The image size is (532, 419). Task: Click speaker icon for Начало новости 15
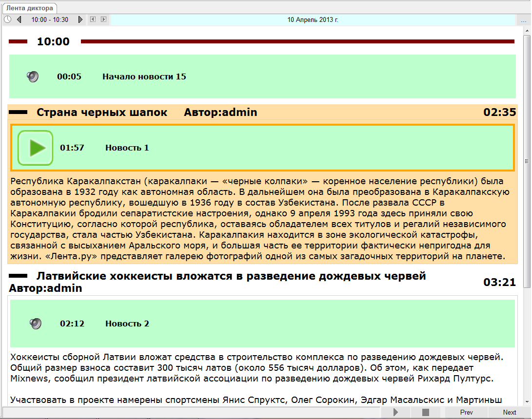pos(33,76)
